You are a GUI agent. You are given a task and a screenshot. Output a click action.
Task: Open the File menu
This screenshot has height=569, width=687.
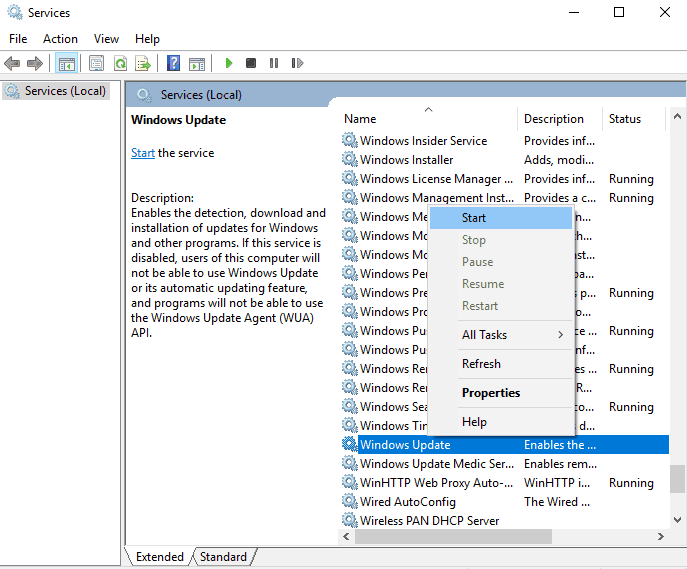[x=18, y=39]
